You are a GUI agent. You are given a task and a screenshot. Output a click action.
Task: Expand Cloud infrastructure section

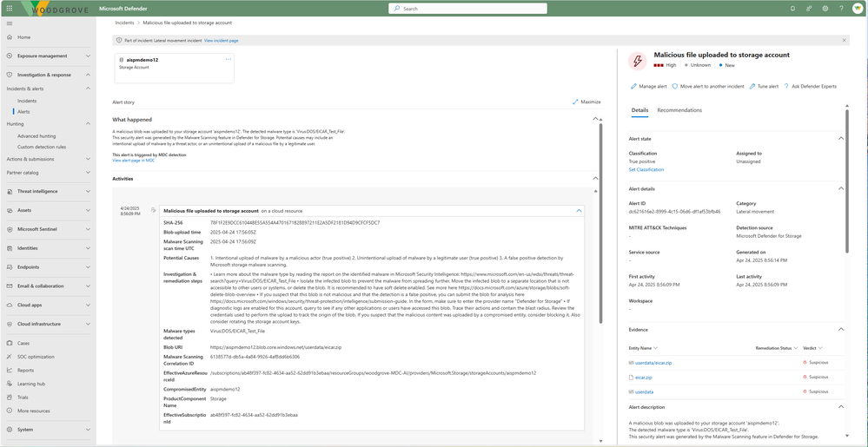[88, 324]
